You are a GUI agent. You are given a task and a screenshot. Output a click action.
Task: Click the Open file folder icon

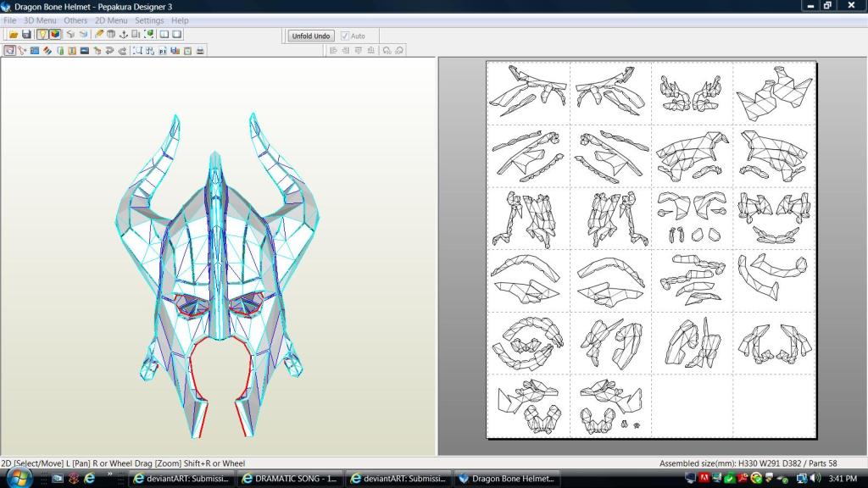point(14,34)
